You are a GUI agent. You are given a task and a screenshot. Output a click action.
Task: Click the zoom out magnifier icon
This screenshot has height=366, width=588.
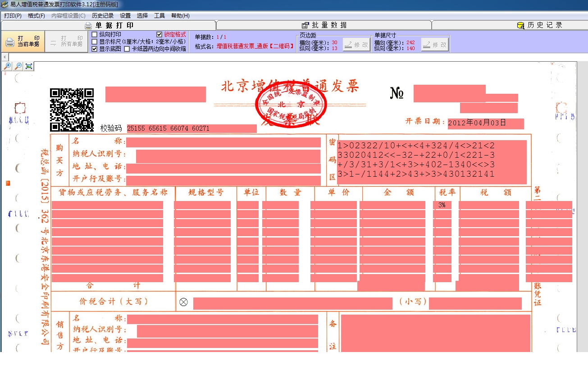(18, 66)
